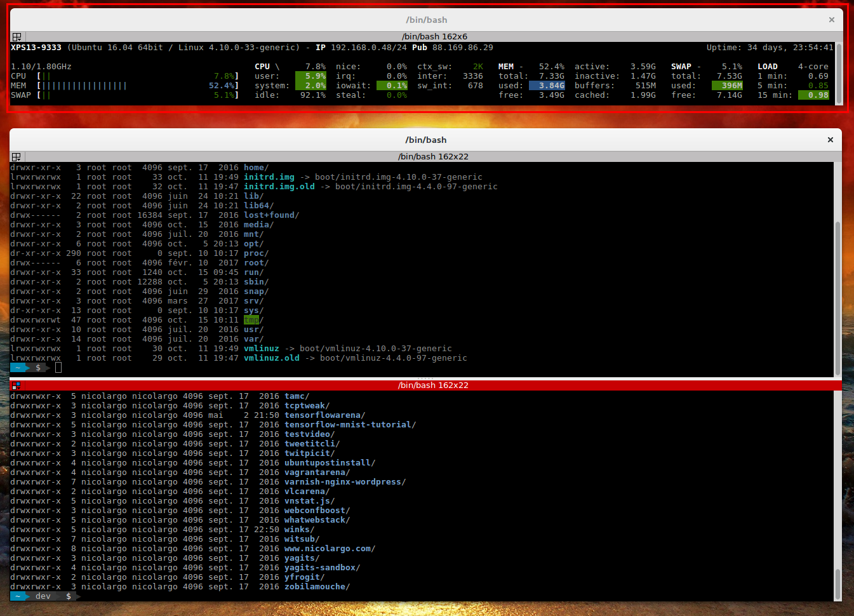The height and width of the screenshot is (616, 854).
Task: Click the red grouping icon on the bottom terminal
Action: pos(15,385)
